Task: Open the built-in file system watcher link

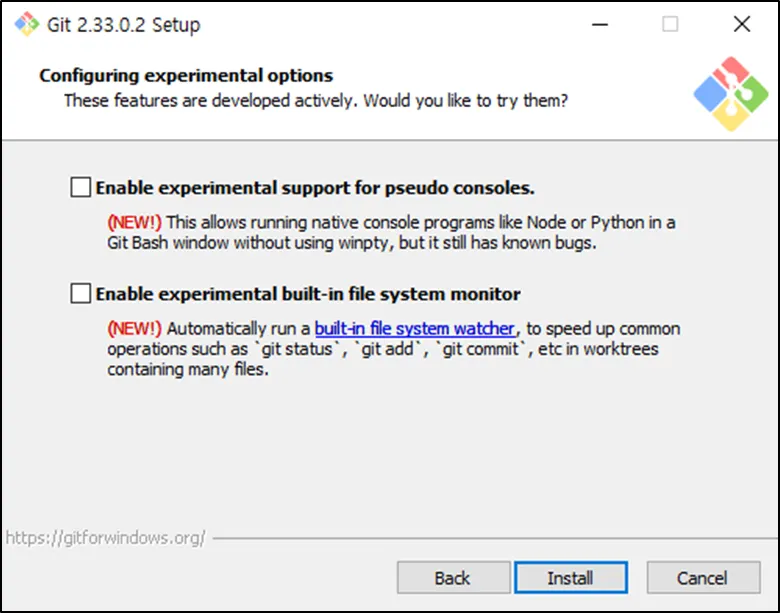Action: (415, 328)
